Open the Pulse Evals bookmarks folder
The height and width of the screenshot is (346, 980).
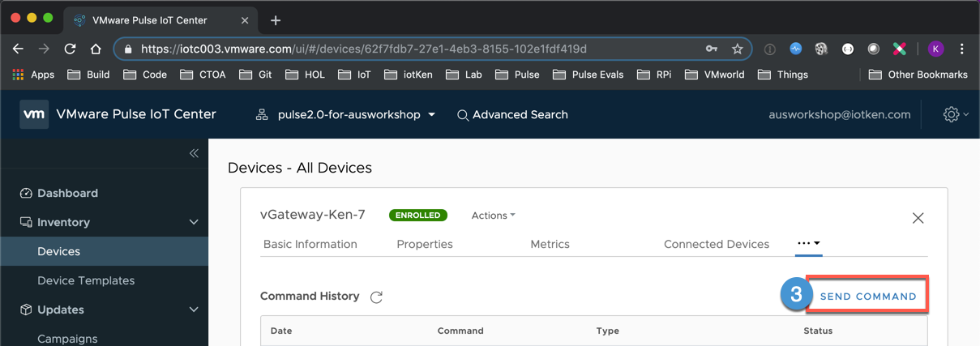coord(588,75)
